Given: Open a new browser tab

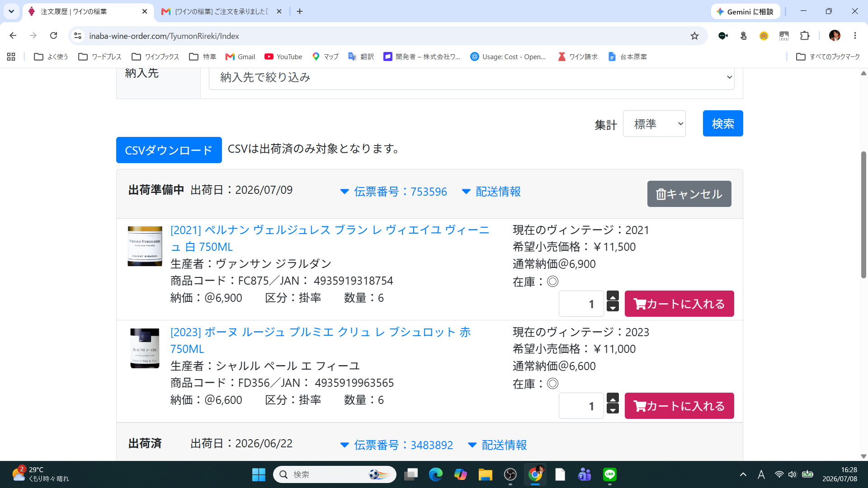Looking at the screenshot, I should tap(300, 11).
